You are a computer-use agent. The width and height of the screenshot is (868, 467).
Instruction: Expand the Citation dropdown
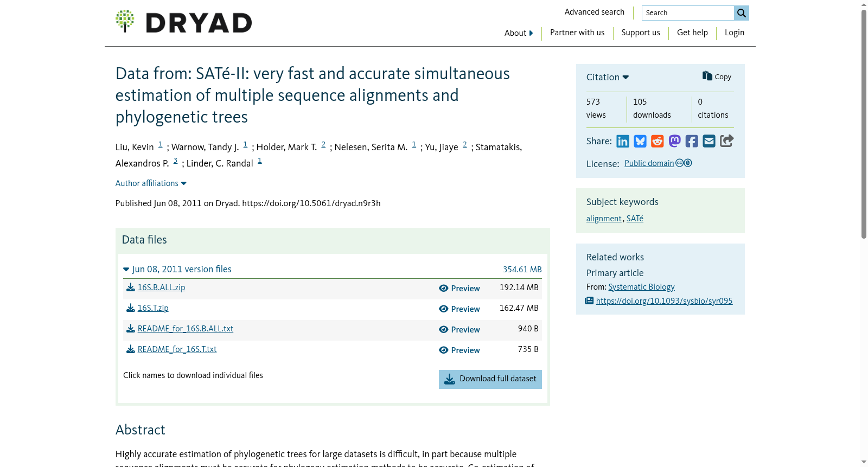coord(608,77)
